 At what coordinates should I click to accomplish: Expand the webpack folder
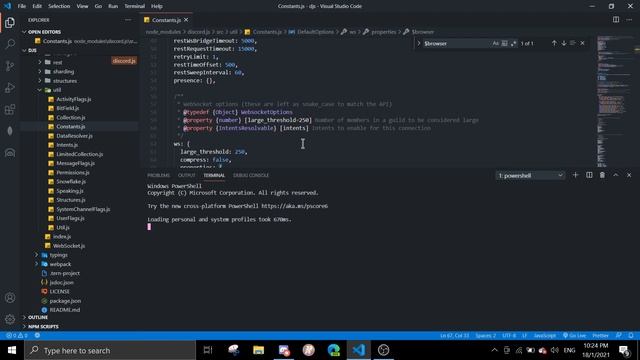click(x=60, y=264)
